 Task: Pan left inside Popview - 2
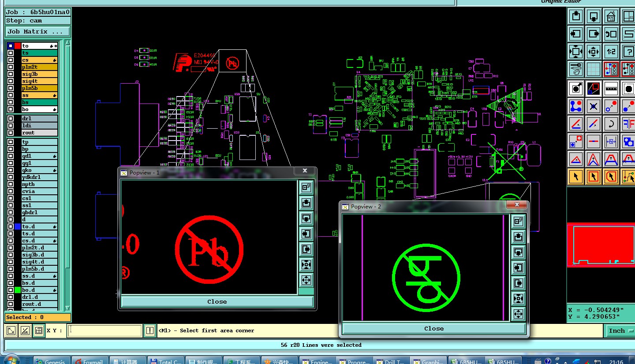click(x=518, y=267)
